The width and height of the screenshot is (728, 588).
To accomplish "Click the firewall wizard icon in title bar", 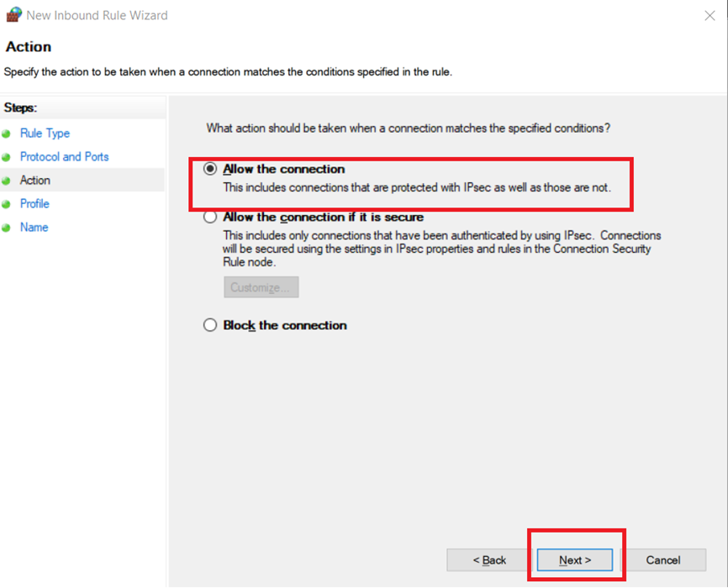I will (14, 14).
